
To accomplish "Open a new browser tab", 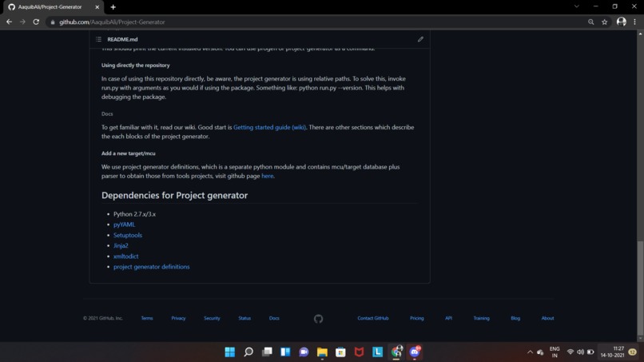I will pos(113,7).
